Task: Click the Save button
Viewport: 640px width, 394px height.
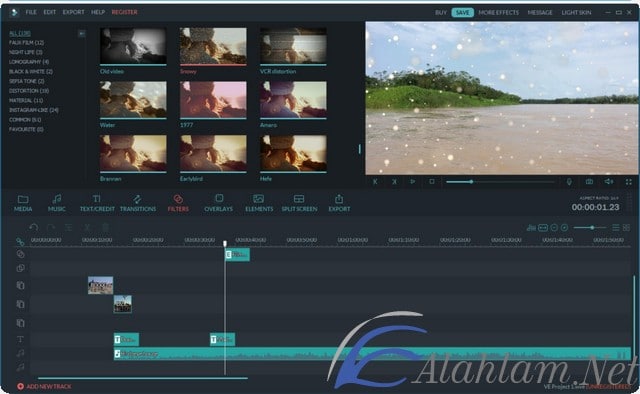Action: (462, 13)
